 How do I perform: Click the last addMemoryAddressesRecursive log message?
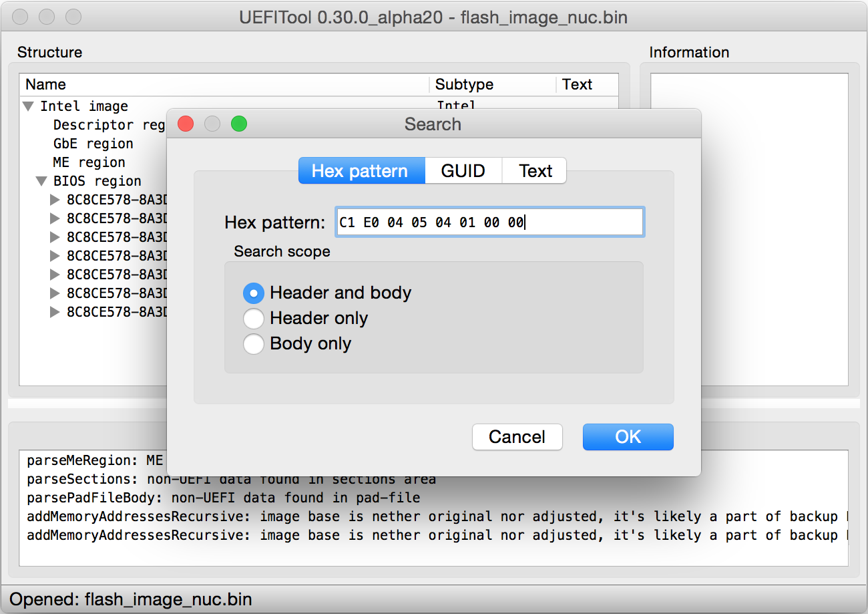pos(437,535)
